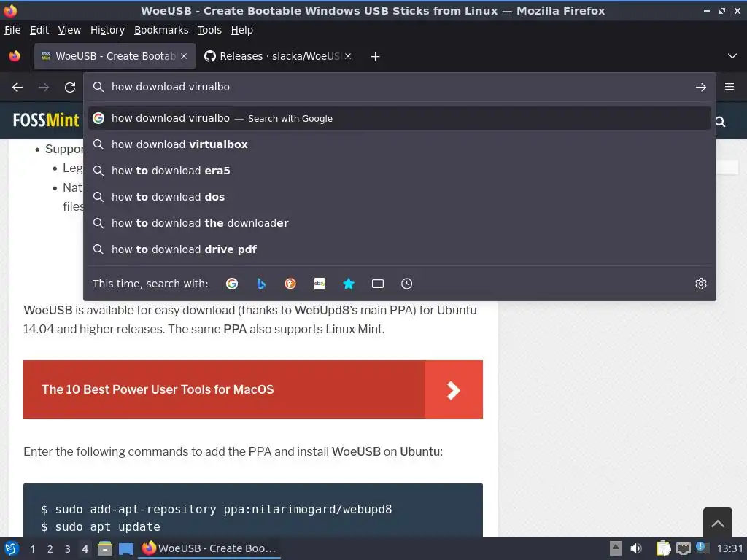This screenshot has width=747, height=560.
Task: Open the network monitor tray icon
Action: pyautogui.click(x=683, y=548)
